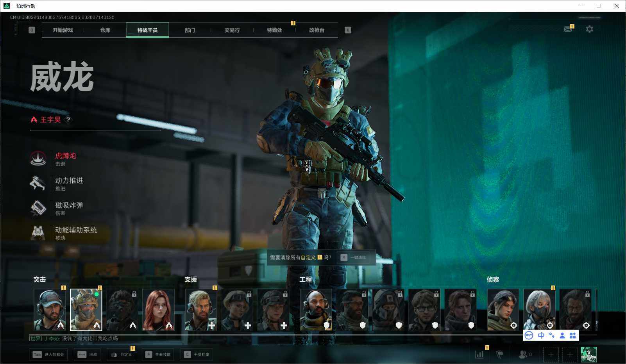The image size is (626, 364).
Task: Open the IME toolbox grid icon
Action: pyautogui.click(x=573, y=335)
